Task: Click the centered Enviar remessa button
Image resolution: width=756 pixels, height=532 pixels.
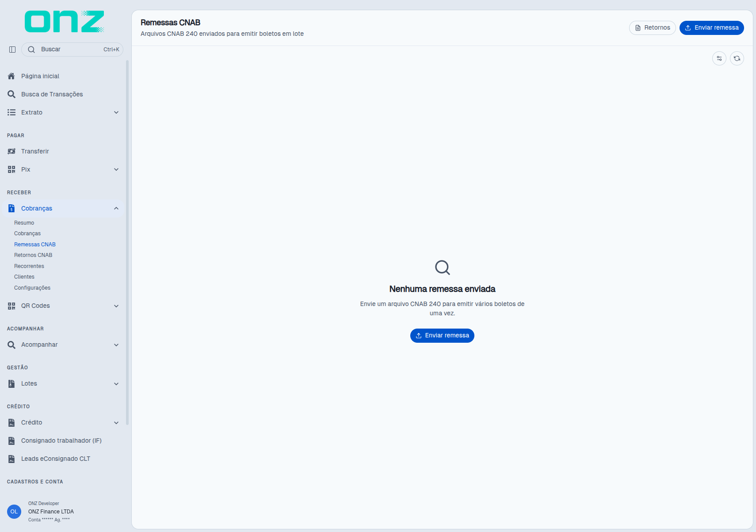Action: [x=442, y=336]
